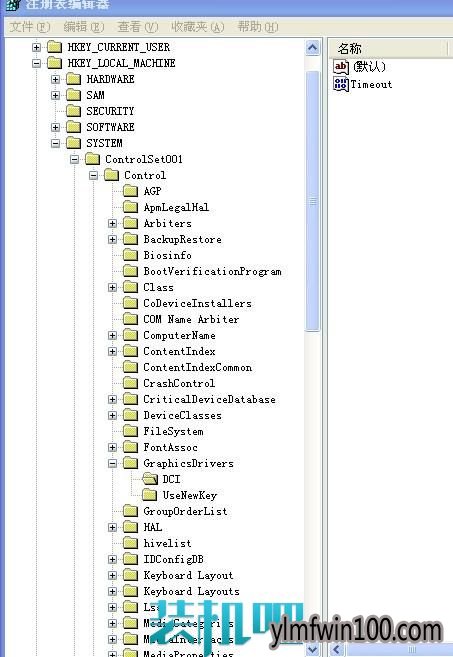Collapse the GraphicsDrivers key
The width and height of the screenshot is (453, 657).
click(112, 463)
